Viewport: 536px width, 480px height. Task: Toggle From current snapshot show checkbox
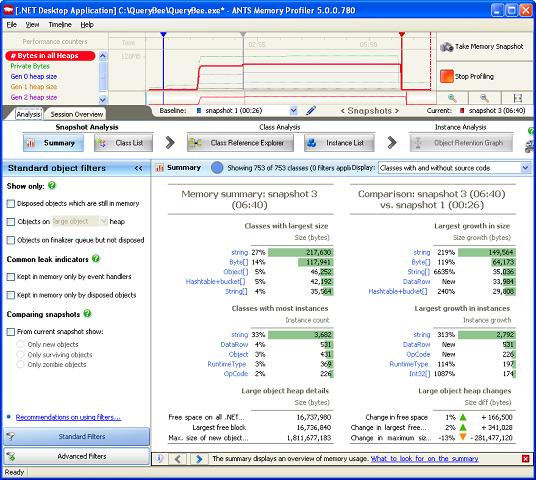click(11, 332)
